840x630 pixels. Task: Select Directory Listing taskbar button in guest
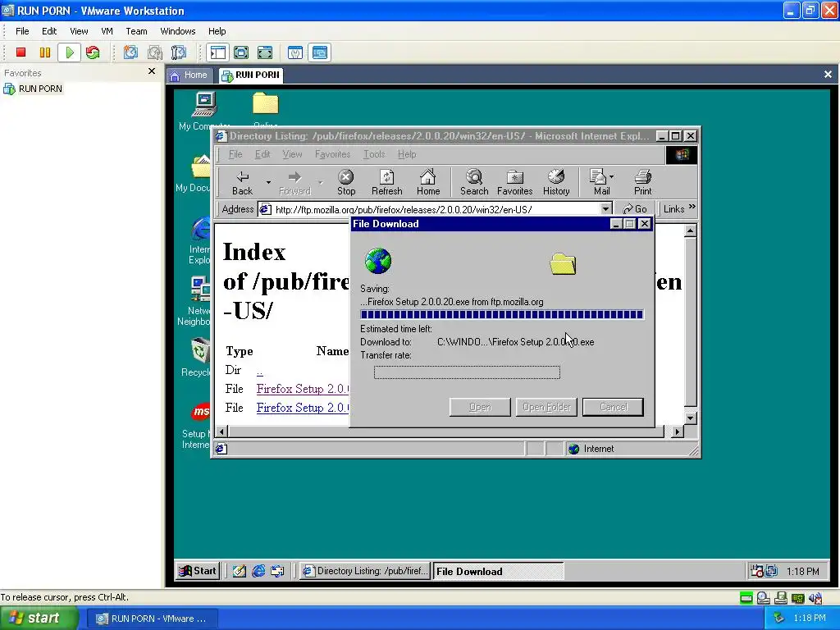point(365,571)
